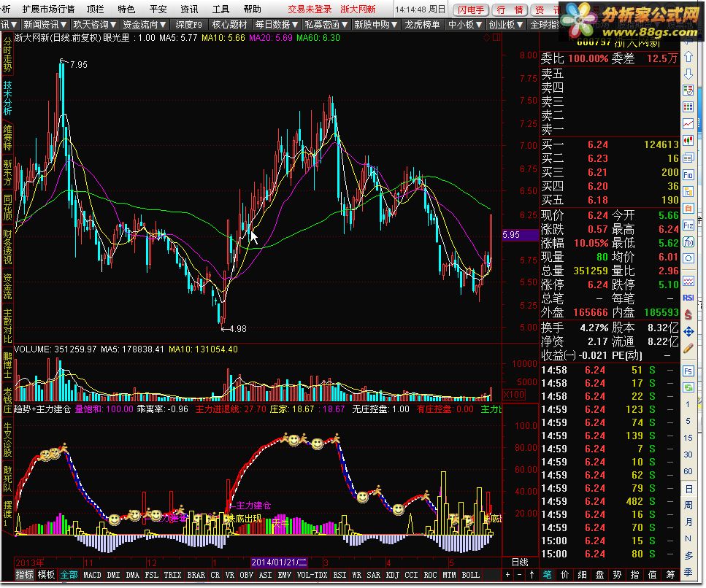The image size is (706, 588).
Task: Switch to the 15-minute period
Action: pos(688,438)
